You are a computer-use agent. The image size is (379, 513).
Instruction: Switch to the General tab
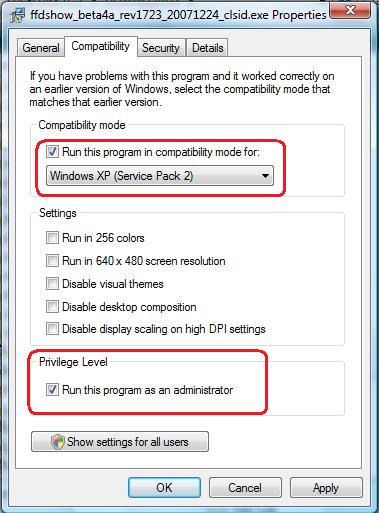[x=41, y=48]
